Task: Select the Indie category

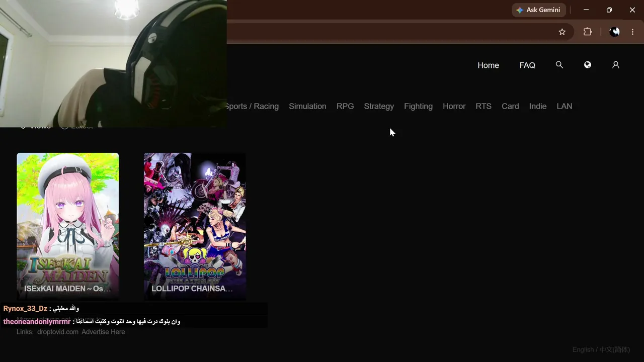Action: (538, 106)
